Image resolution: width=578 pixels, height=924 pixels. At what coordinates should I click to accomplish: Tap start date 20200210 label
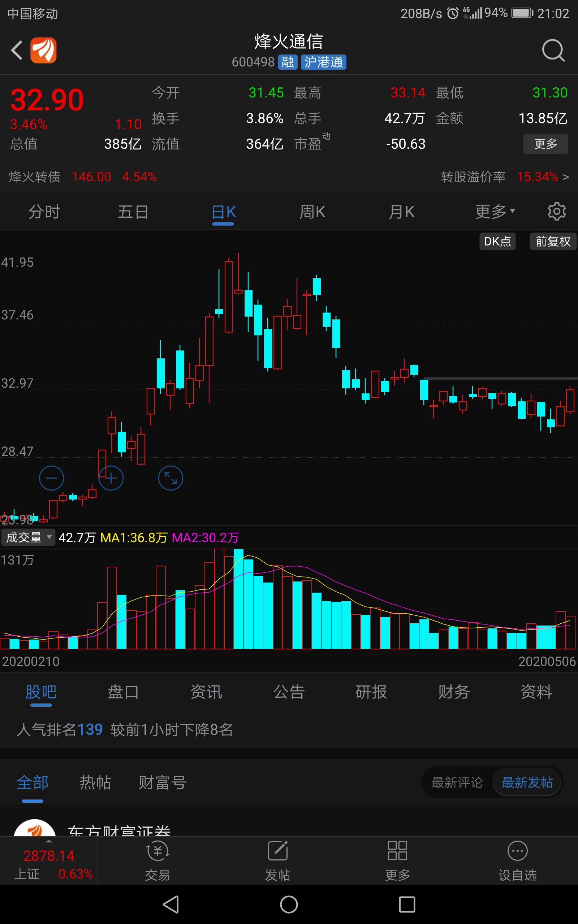pyautogui.click(x=31, y=661)
